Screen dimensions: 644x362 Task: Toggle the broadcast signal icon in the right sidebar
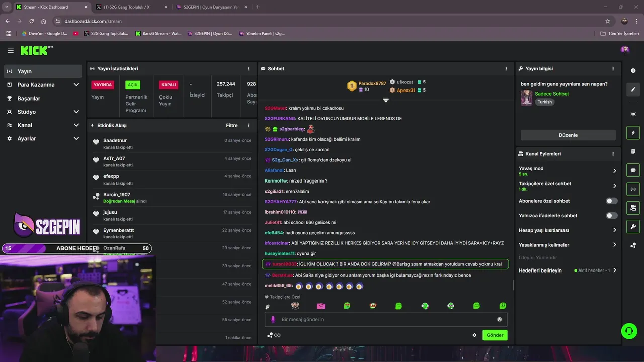pyautogui.click(x=633, y=189)
